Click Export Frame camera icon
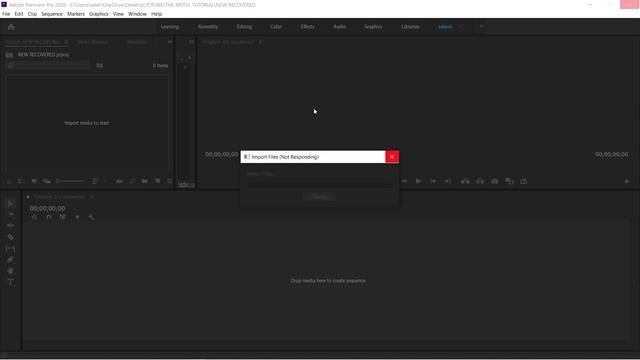 [495, 181]
